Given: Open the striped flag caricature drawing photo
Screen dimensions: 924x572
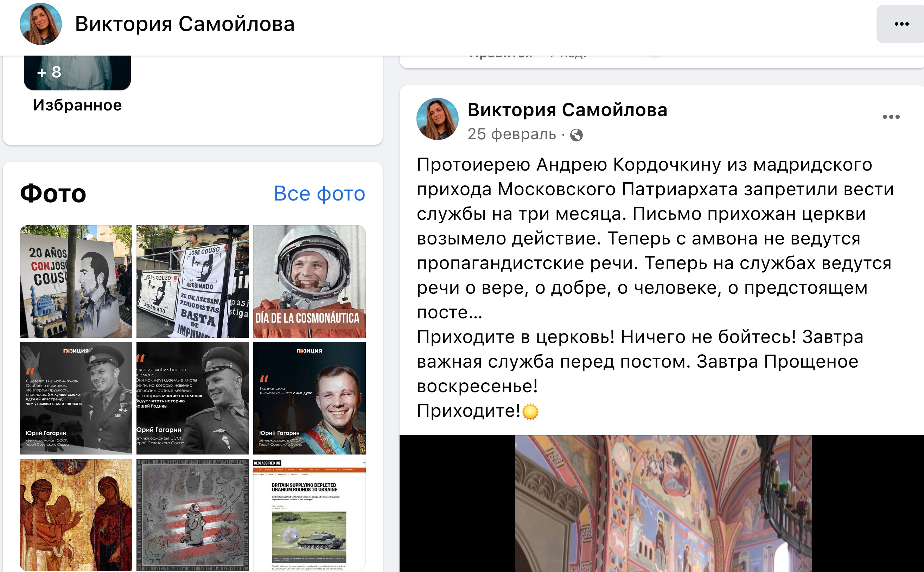Looking at the screenshot, I should click(192, 515).
